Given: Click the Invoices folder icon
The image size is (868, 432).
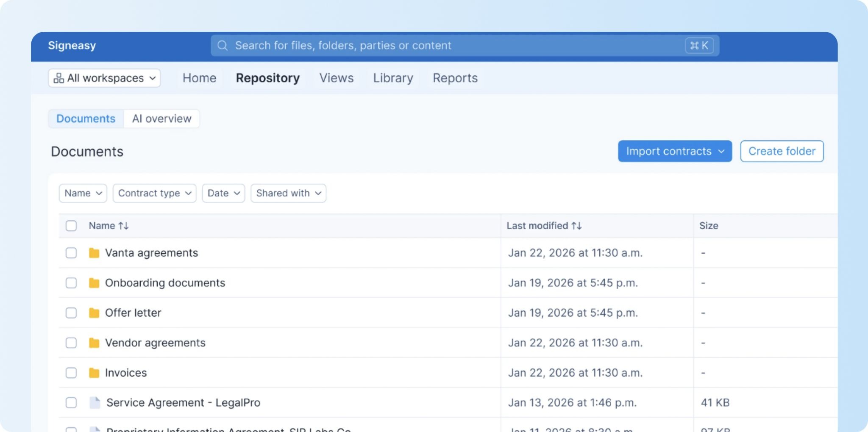Looking at the screenshot, I should [x=94, y=373].
